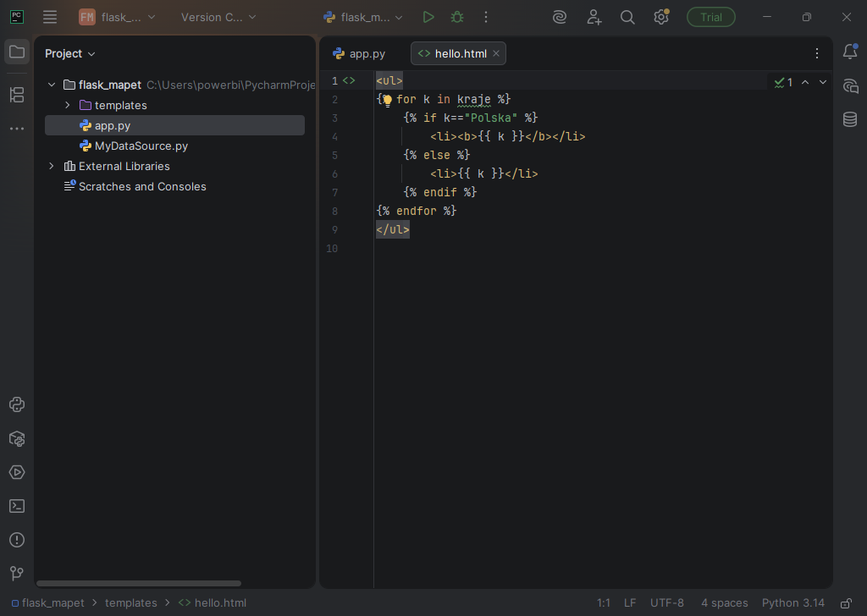Image resolution: width=867 pixels, height=616 pixels.
Task: Toggle read-only lock in status bar
Action: click(x=846, y=602)
